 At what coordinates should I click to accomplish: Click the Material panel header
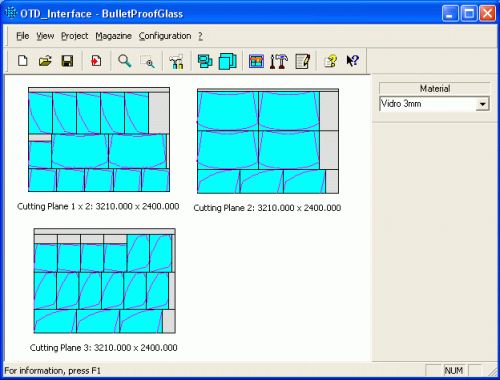tap(435, 88)
